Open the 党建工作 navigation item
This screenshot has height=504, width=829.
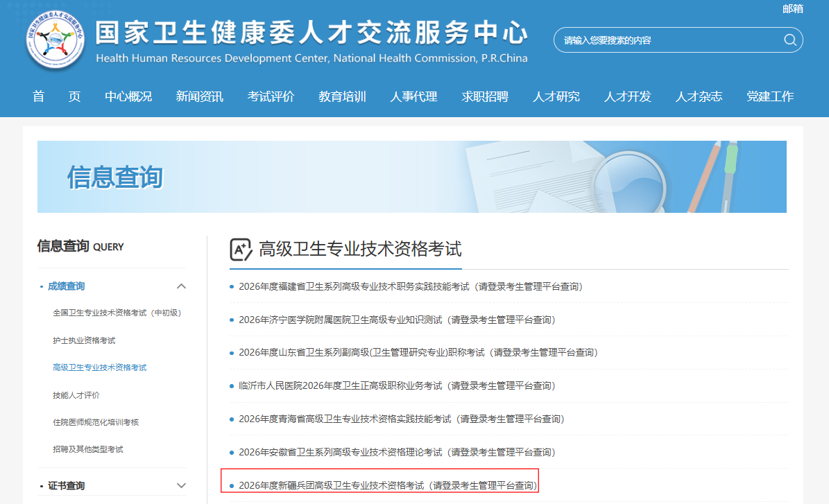point(770,96)
